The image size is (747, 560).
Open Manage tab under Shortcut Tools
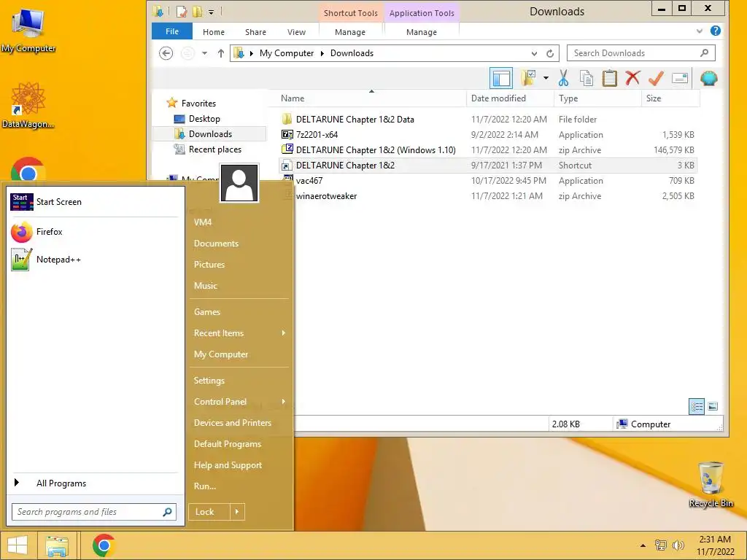(350, 32)
